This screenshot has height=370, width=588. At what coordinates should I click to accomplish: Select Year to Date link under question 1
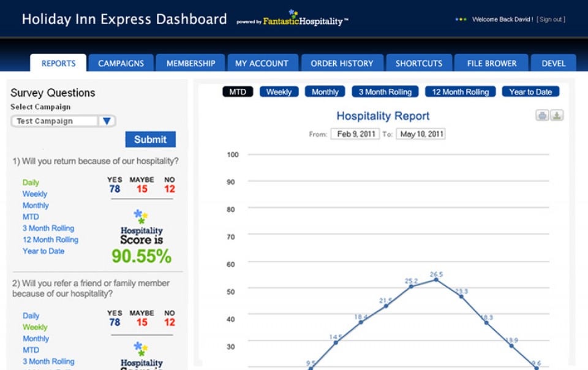tap(43, 251)
